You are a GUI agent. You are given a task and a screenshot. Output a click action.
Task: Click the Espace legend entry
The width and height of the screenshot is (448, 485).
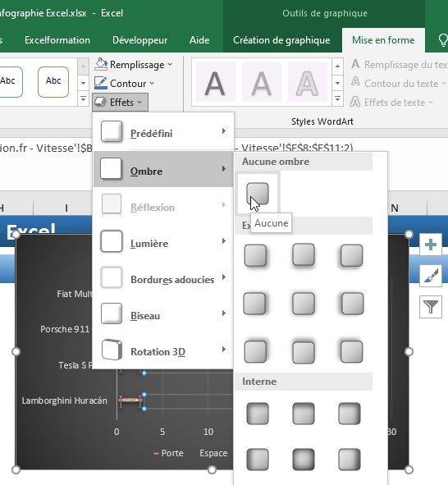[213, 453]
